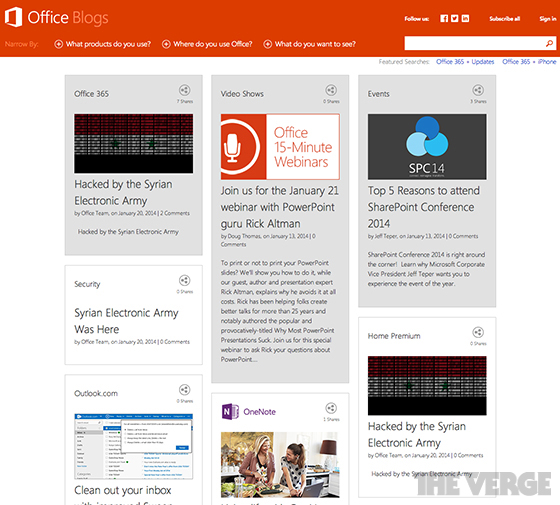Viewport: 560px width, 505px height.
Task: Open Office 365 'Hacked by the Syrian' headline
Action: pos(123,192)
